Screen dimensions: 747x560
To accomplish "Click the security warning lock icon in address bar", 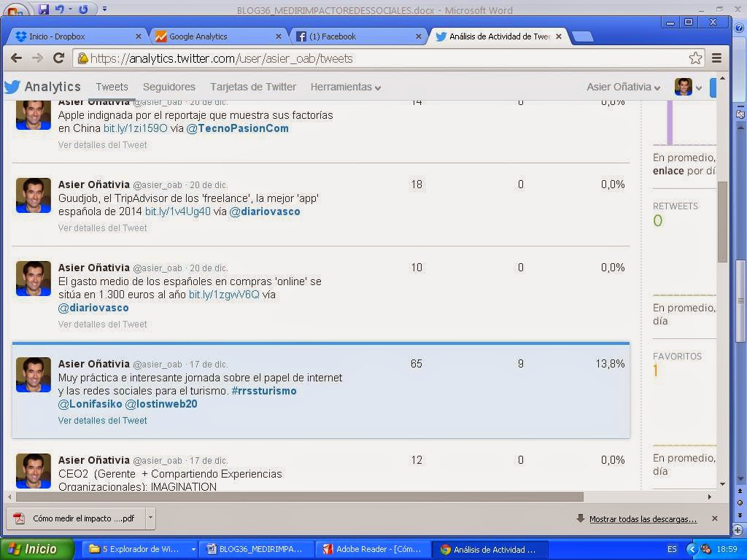I will pyautogui.click(x=83, y=58).
